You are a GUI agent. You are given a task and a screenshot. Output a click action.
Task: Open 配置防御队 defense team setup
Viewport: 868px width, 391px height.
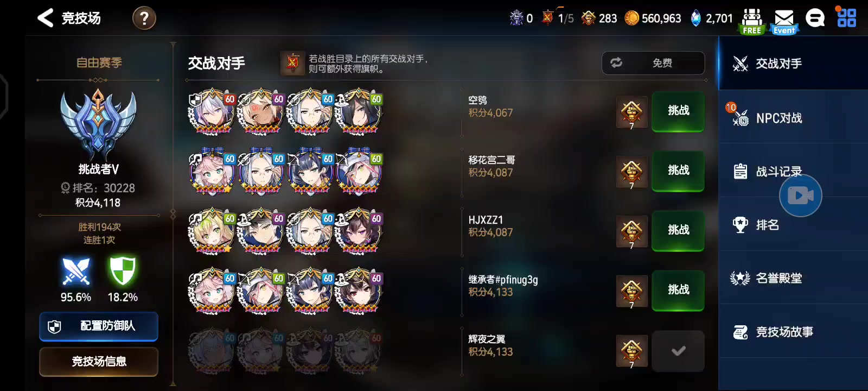click(x=99, y=326)
